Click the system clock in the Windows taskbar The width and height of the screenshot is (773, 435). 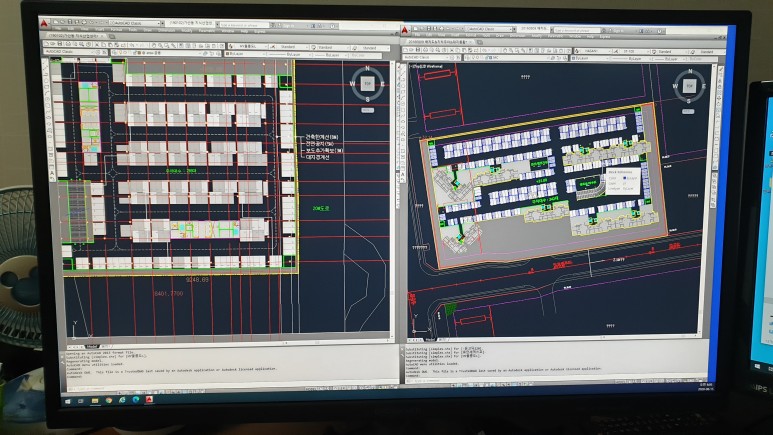(703, 387)
